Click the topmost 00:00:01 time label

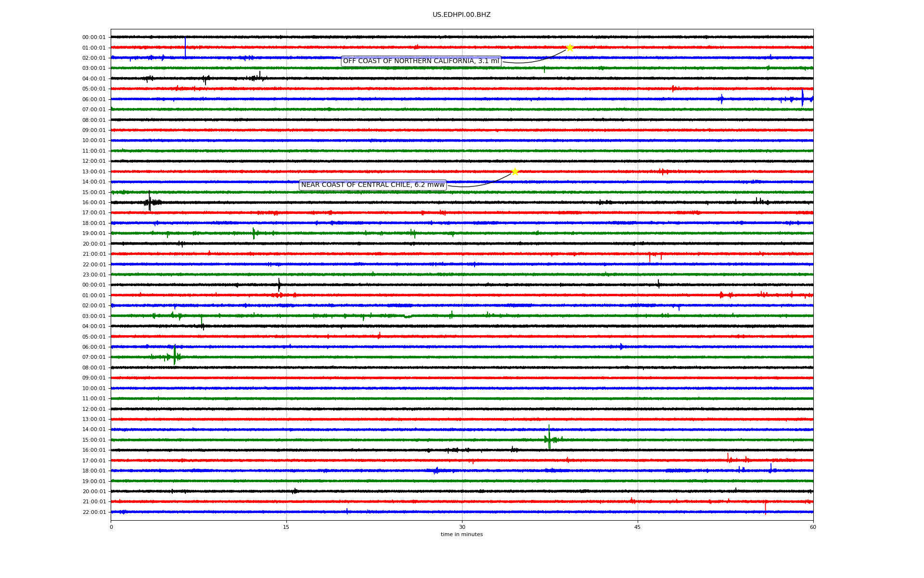(x=94, y=38)
